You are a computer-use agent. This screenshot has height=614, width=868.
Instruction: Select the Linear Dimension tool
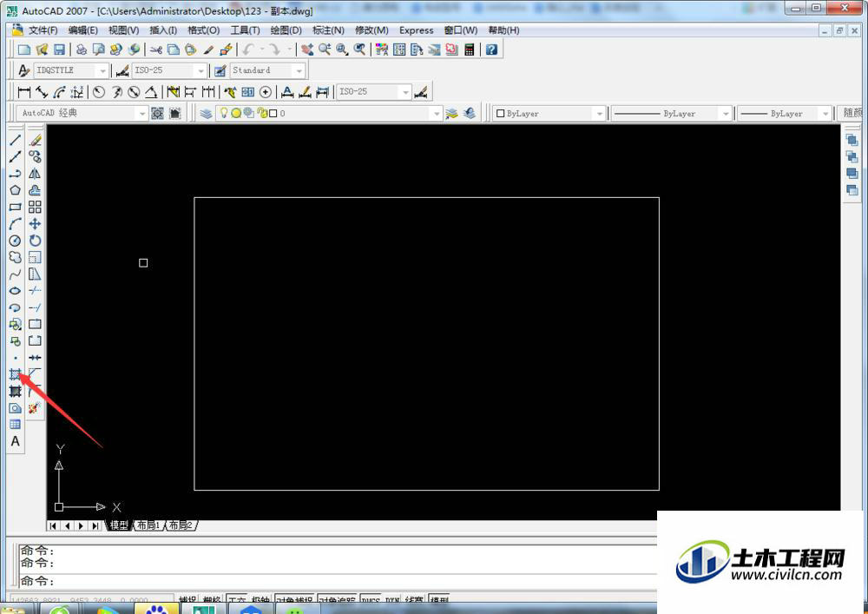(23, 92)
